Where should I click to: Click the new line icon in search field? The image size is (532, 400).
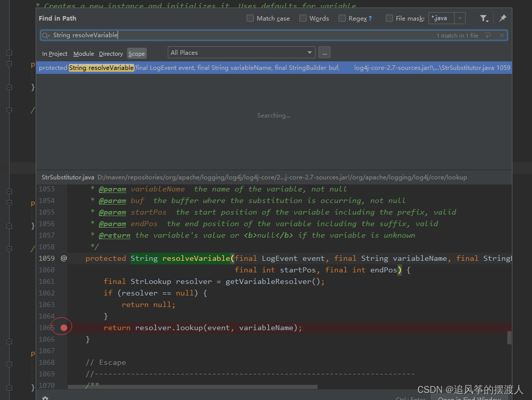pos(488,35)
